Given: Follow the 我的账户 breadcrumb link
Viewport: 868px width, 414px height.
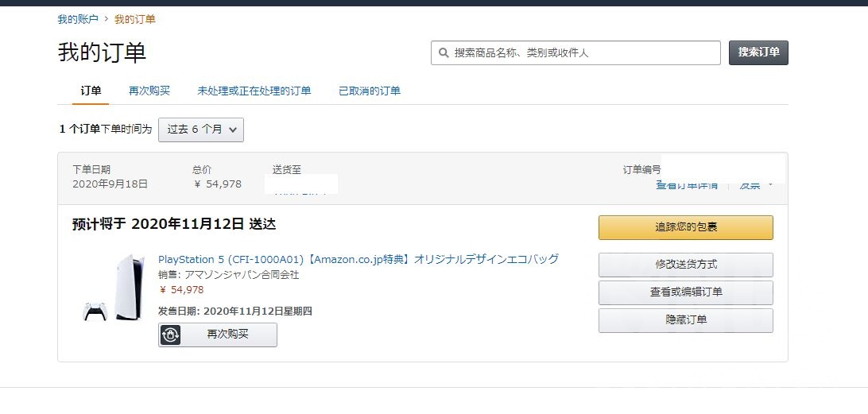Looking at the screenshot, I should (x=78, y=19).
